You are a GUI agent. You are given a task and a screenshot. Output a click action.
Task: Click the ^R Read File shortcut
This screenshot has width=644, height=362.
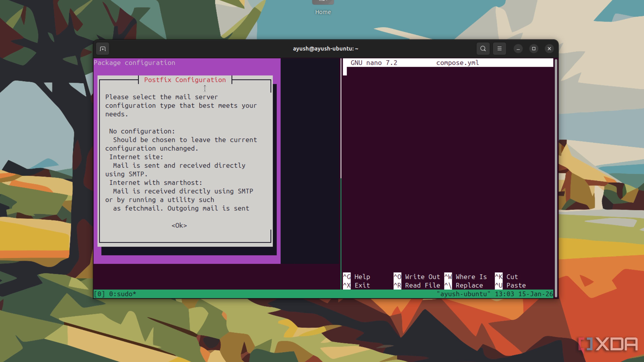coord(417,285)
